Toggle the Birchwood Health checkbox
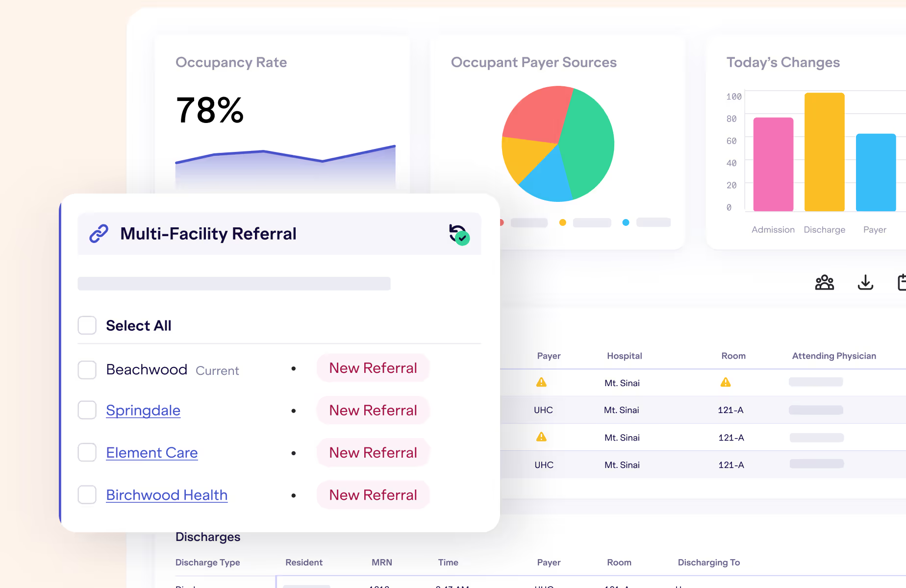Image resolution: width=906 pixels, height=588 pixels. (x=87, y=495)
